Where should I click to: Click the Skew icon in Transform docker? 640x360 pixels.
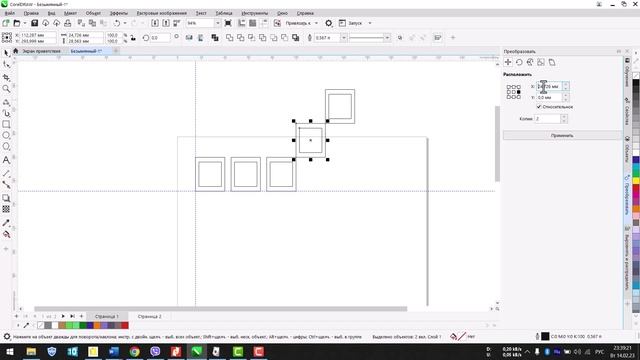pos(552,62)
